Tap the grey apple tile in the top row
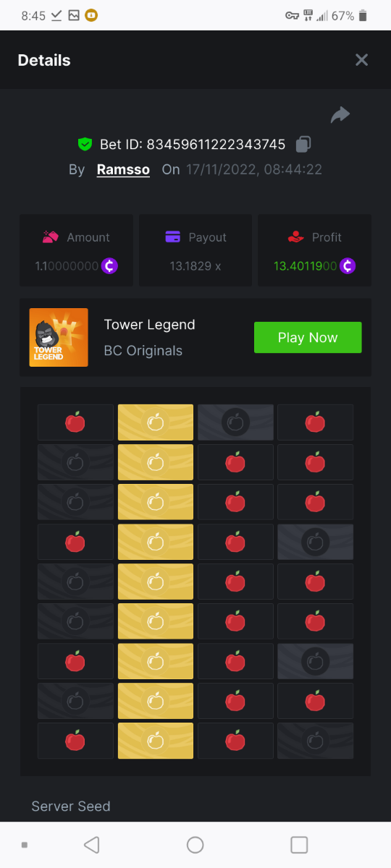 (x=235, y=422)
